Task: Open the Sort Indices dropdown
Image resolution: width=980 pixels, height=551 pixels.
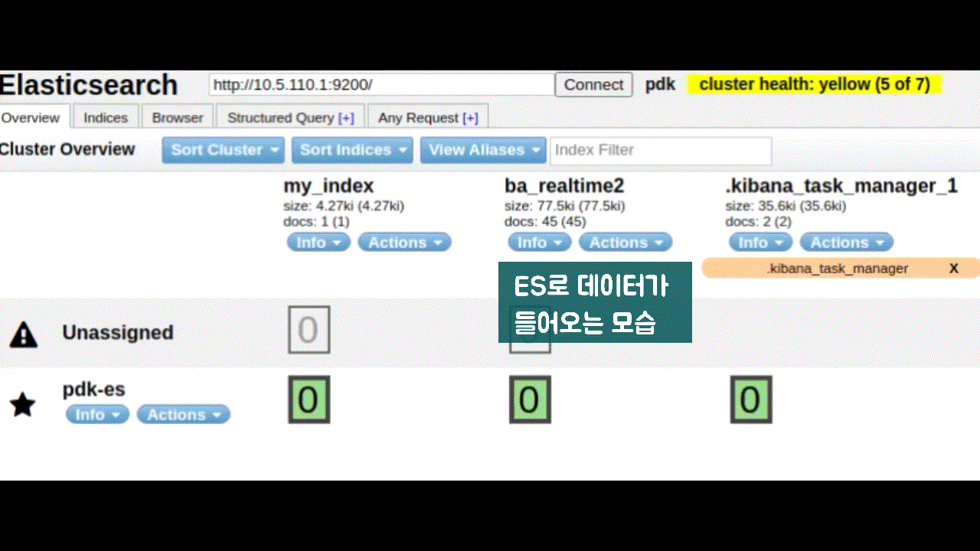Action: pos(352,150)
